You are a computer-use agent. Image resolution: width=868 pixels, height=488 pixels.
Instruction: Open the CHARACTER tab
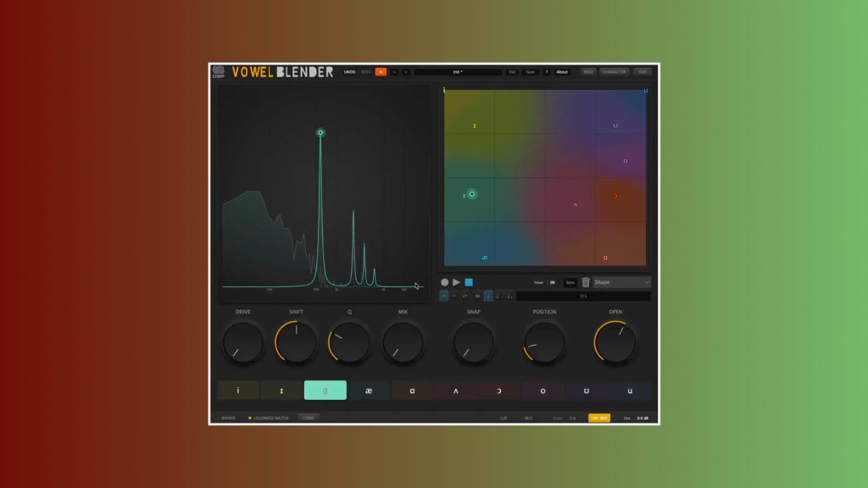pos(614,72)
